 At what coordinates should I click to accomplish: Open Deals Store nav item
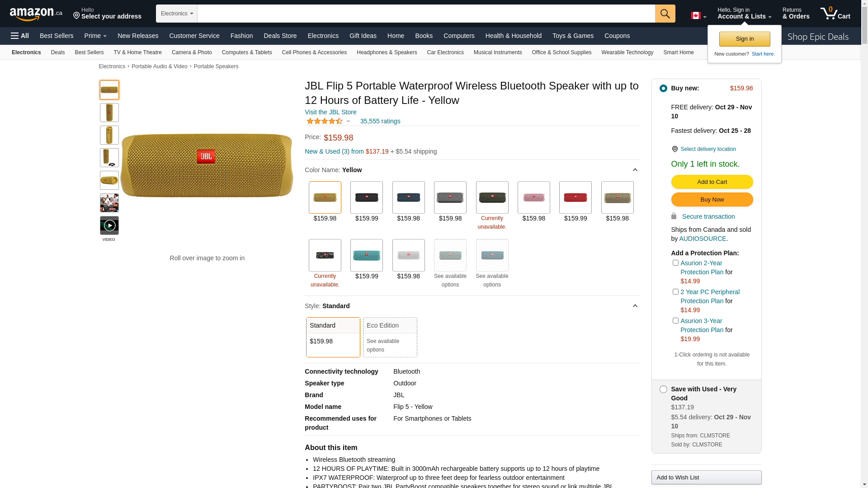(280, 36)
